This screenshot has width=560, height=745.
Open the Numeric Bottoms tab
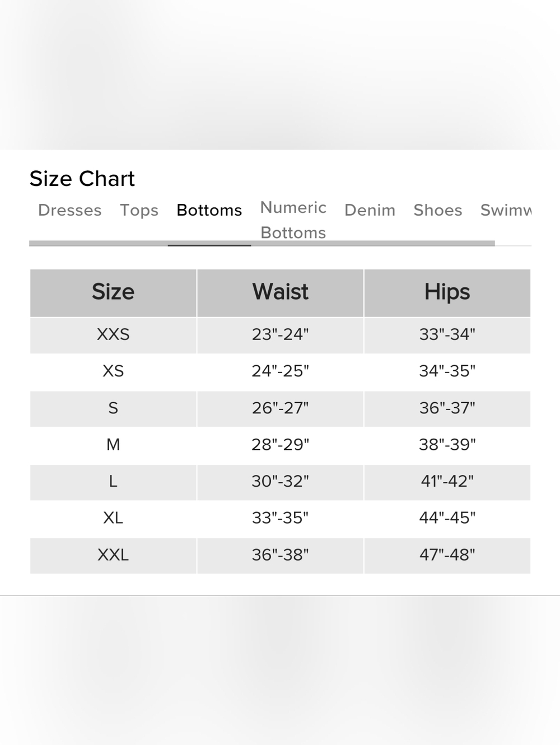293,220
